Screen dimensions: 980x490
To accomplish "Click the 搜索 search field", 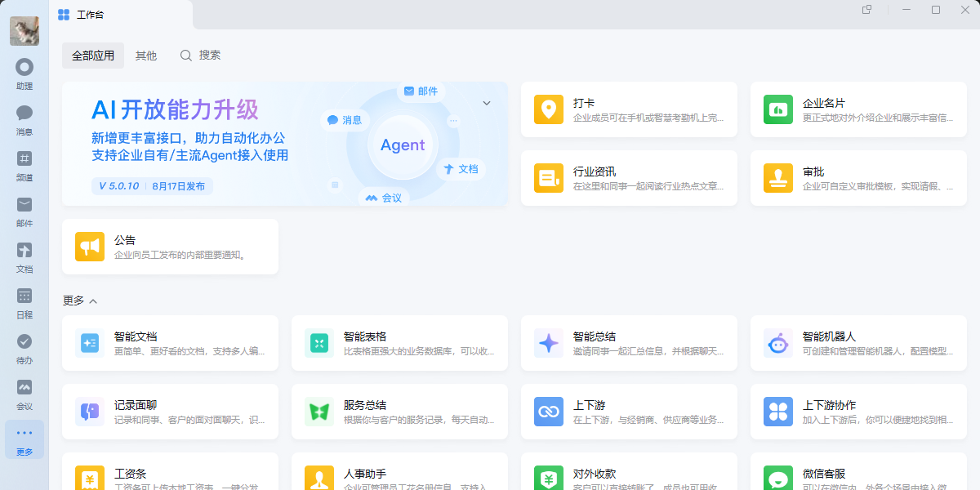I will (201, 56).
